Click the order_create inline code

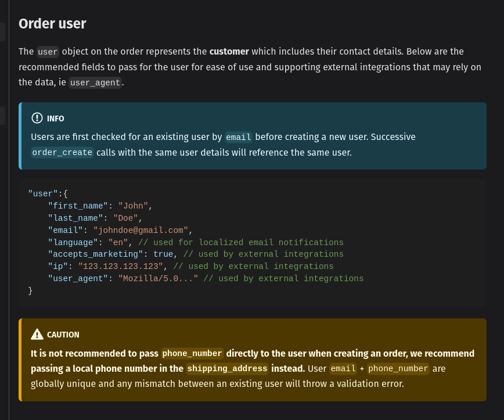pos(62,153)
